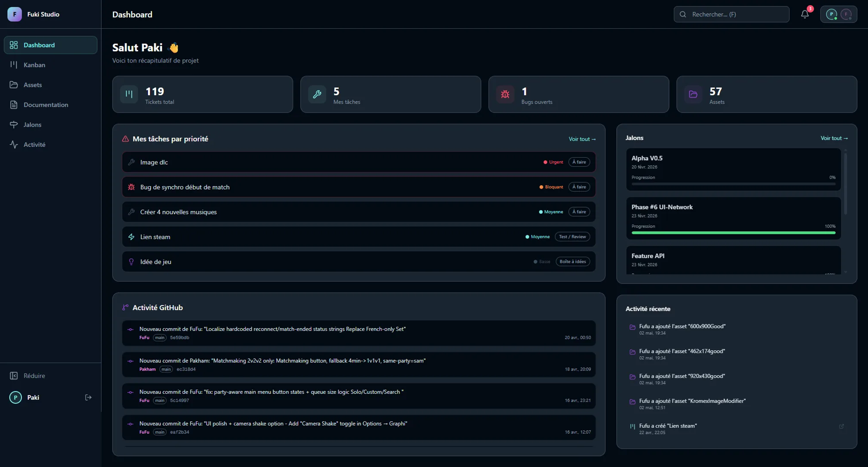
Task: Click the Test / Review status badge
Action: point(572,237)
